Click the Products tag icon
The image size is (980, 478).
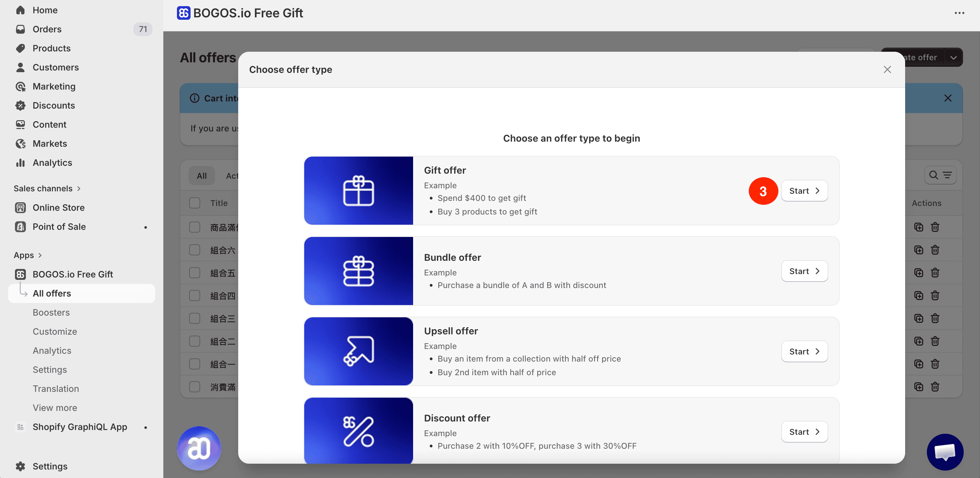click(x=20, y=48)
